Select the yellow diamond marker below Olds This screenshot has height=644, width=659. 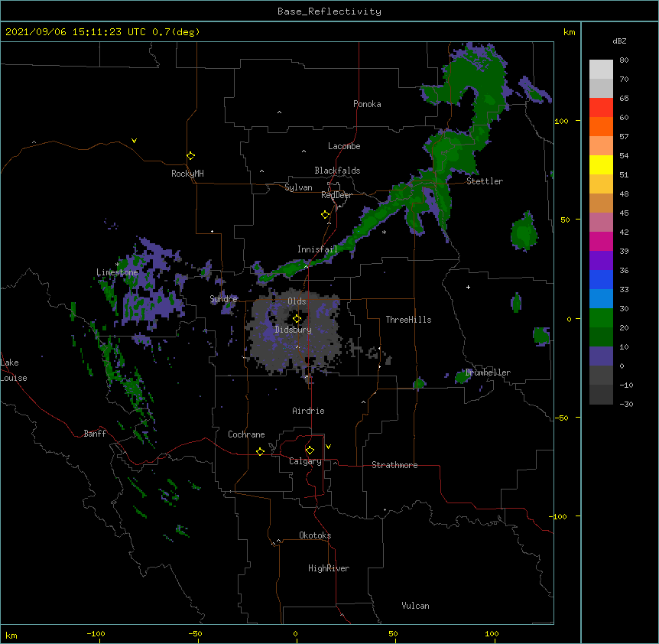297,319
